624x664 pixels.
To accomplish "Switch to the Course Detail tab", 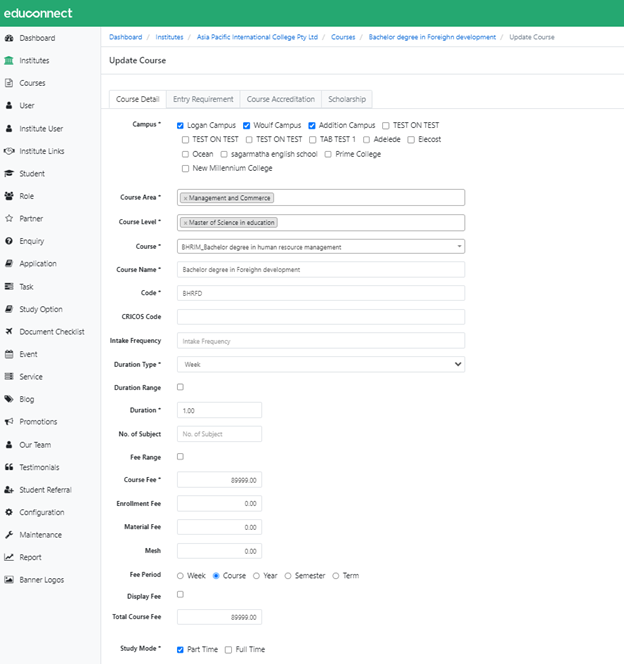I will [x=138, y=99].
